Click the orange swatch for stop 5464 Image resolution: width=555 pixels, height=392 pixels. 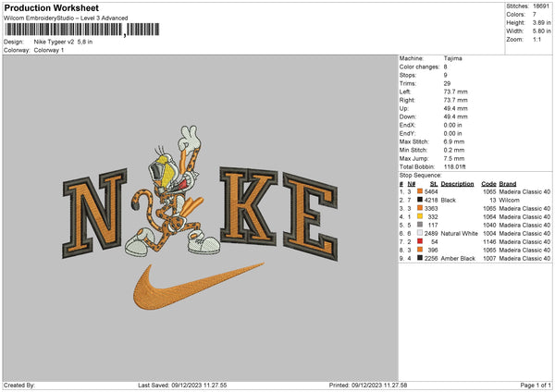pos(420,191)
